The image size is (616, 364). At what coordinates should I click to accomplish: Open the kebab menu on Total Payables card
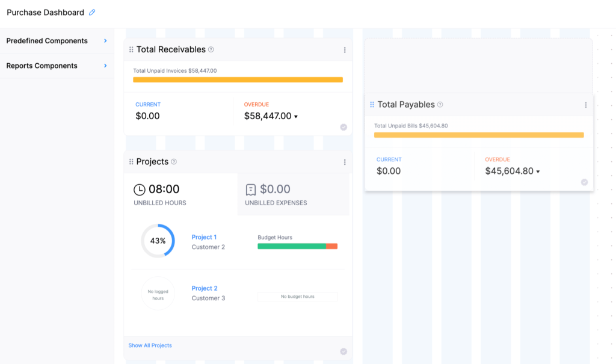pyautogui.click(x=586, y=104)
